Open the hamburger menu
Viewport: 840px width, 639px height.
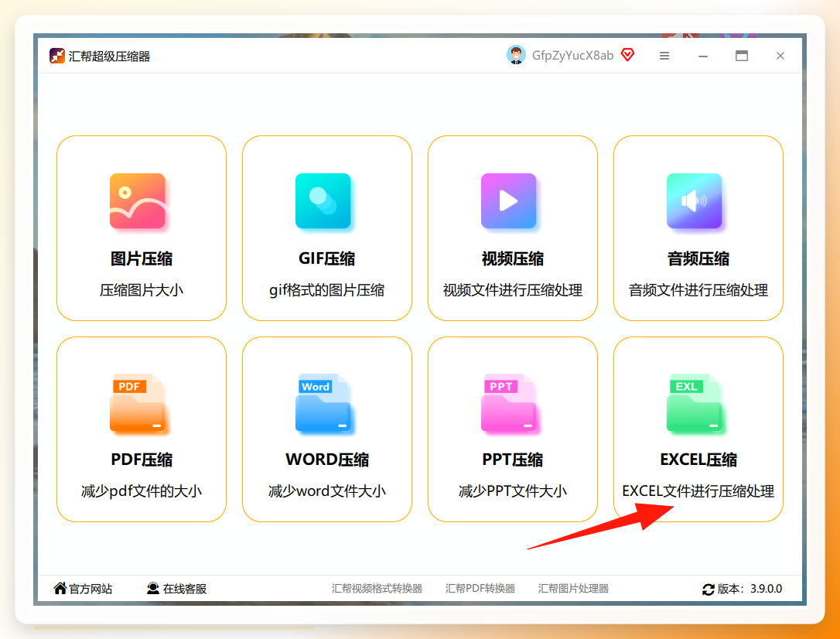(x=664, y=56)
